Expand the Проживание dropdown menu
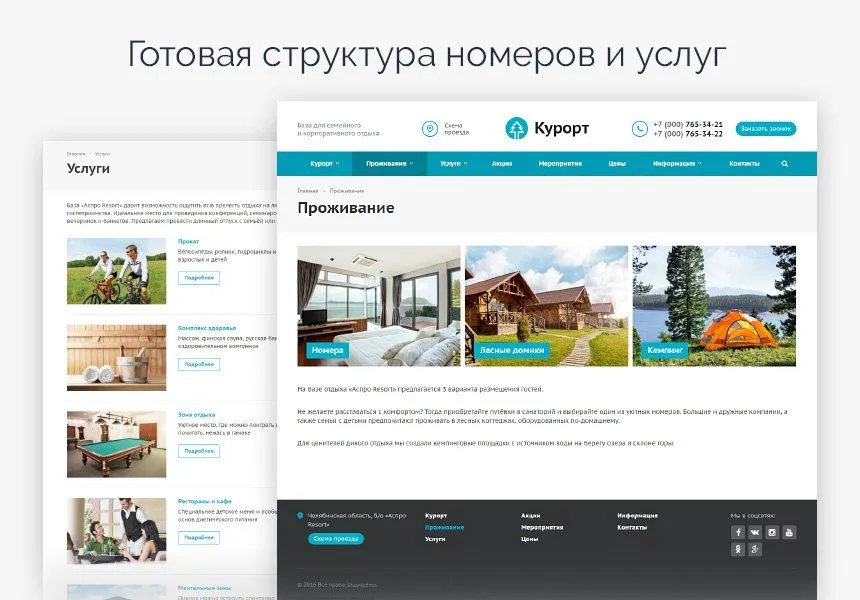This screenshot has width=860, height=600. tap(390, 162)
